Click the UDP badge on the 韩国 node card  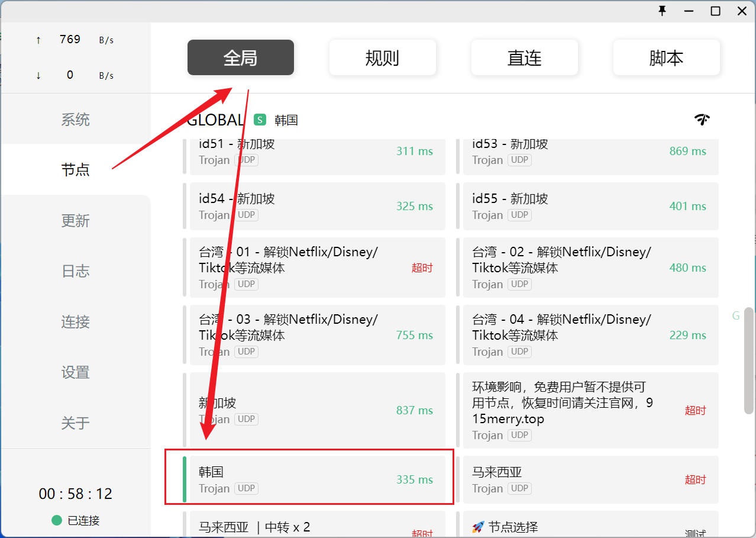pos(247,488)
